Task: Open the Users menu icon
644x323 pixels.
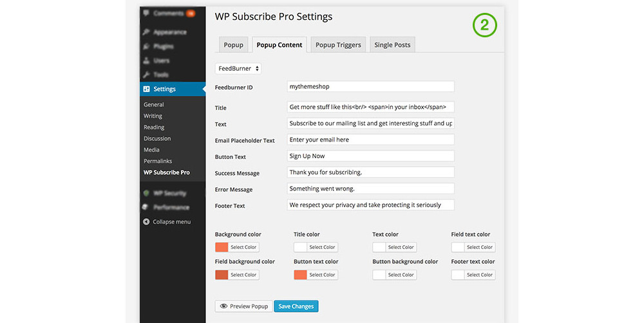Action: 146,60
